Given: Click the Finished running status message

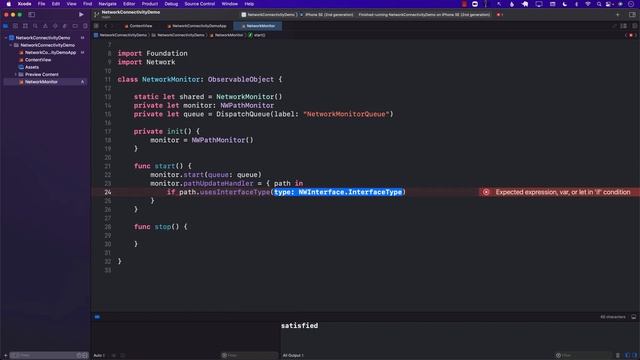Looking at the screenshot, I should click(424, 15).
